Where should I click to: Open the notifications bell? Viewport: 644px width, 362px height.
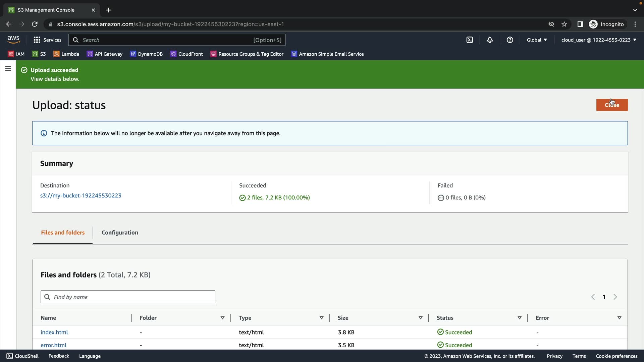point(490,40)
